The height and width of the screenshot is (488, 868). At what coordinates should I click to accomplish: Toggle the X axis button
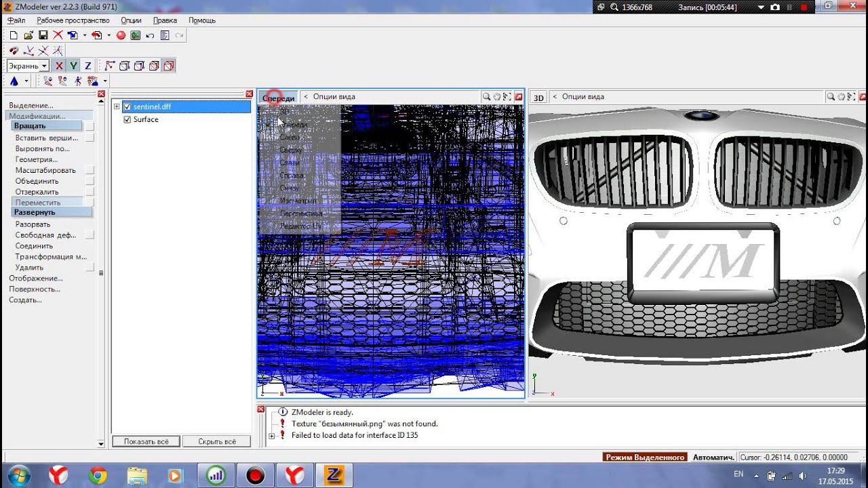click(59, 66)
